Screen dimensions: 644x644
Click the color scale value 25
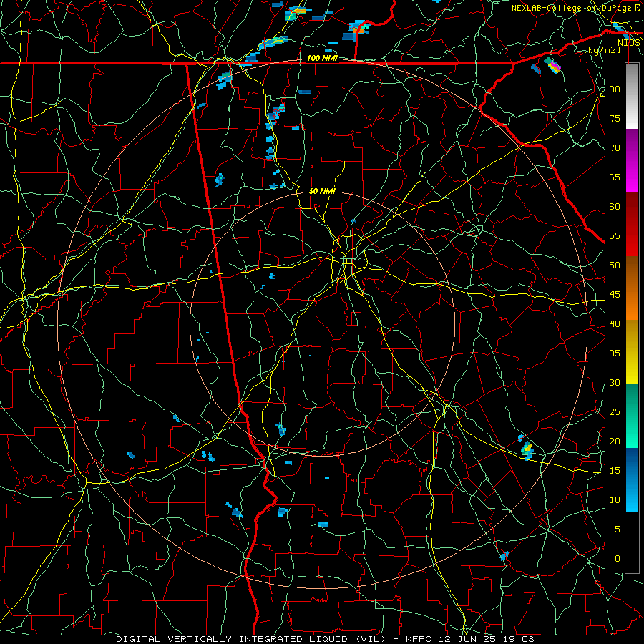tap(615, 412)
